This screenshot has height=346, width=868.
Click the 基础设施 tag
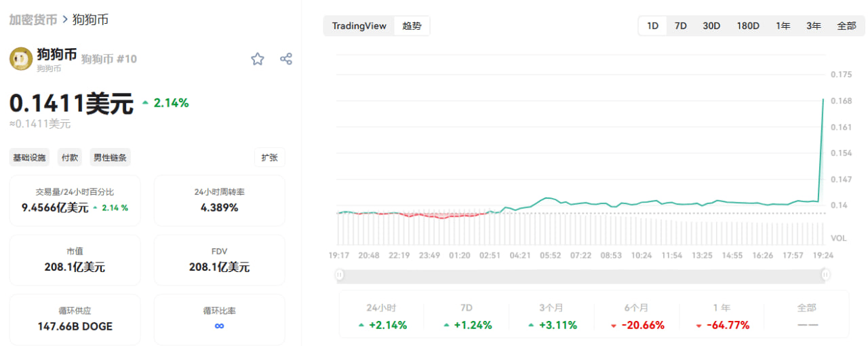tap(30, 157)
